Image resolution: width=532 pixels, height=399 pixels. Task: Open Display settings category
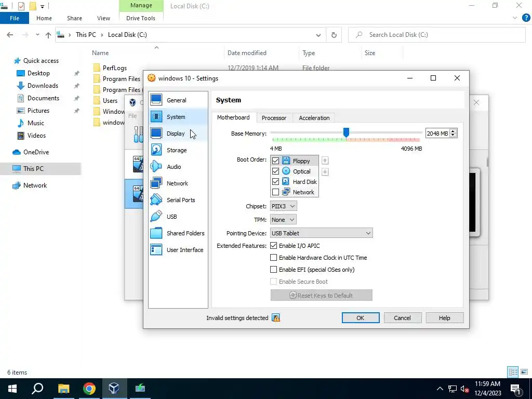[178, 134]
